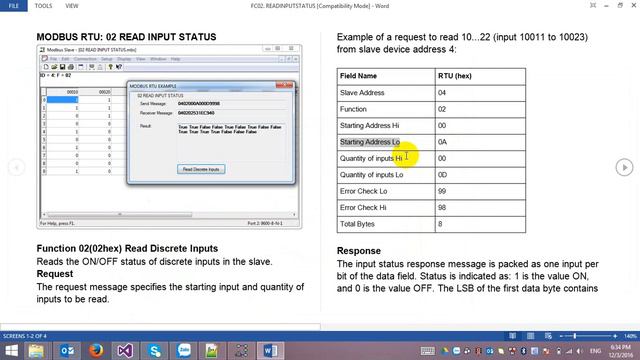Click the Google Drive tray icon

click(445, 351)
